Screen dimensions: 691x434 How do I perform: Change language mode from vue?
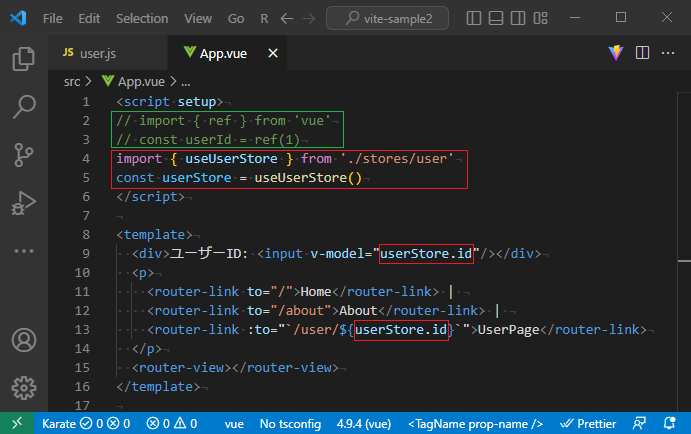[x=234, y=424]
